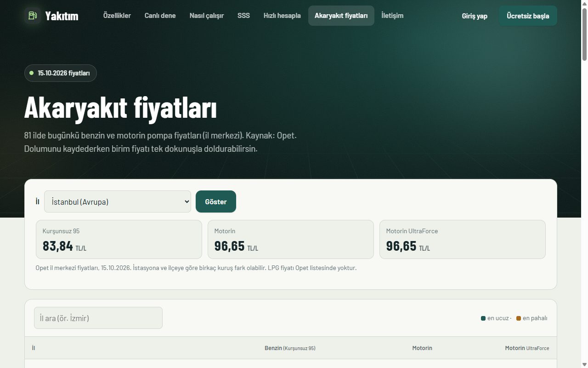Click the scrollbar up arrow
Image resolution: width=588 pixels, height=368 pixels.
[x=584, y=4]
